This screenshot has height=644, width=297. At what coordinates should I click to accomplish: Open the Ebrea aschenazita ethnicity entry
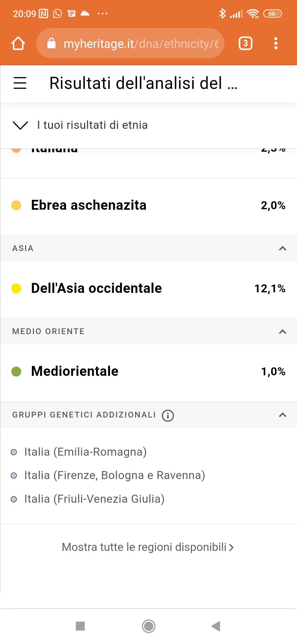pyautogui.click(x=89, y=205)
